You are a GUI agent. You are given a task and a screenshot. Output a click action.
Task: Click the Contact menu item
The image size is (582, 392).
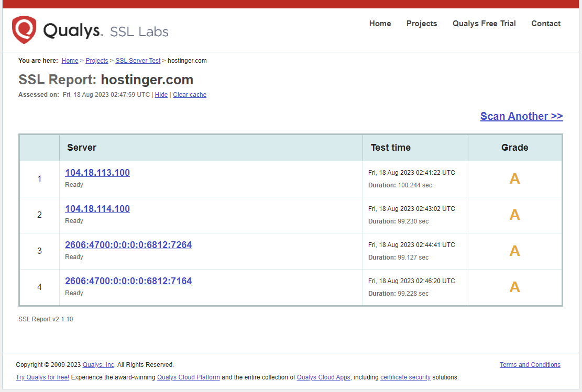click(x=546, y=24)
